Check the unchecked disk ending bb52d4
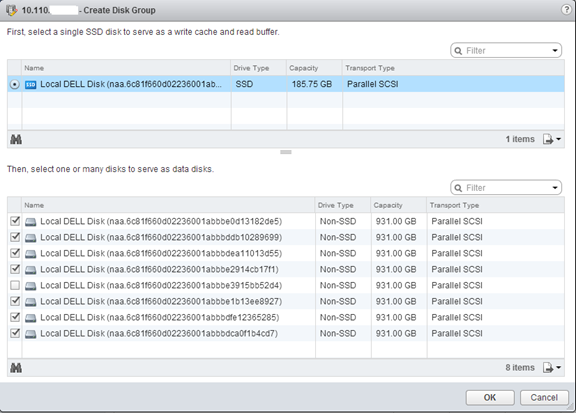The width and height of the screenshot is (576, 413). (15, 285)
